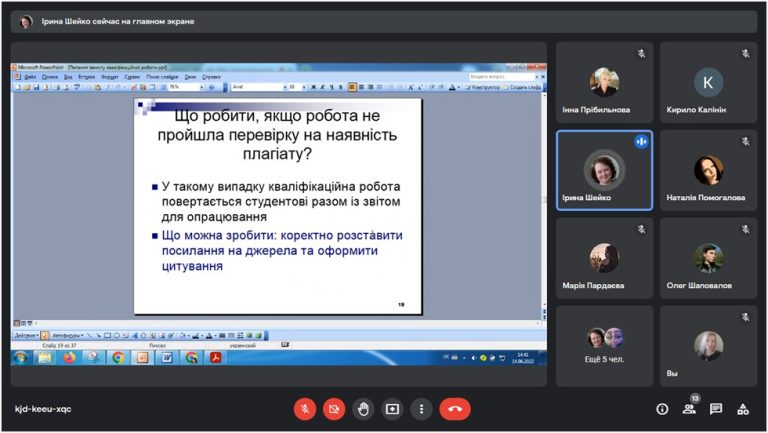Select Інна Прібильнова participant tile
The image size is (768, 433).
tap(604, 82)
